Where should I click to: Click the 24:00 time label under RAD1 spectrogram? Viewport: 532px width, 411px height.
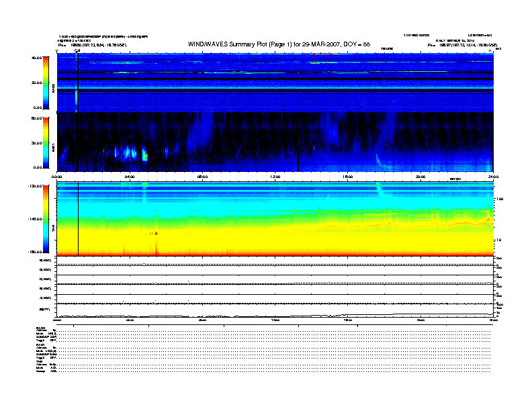(493, 177)
